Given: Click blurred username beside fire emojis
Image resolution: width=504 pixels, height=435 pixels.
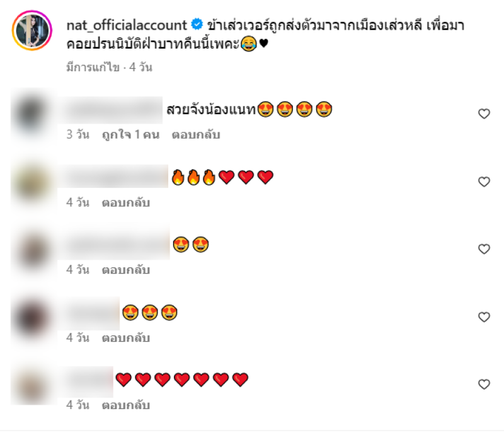Looking at the screenshot, I should click(113, 177).
